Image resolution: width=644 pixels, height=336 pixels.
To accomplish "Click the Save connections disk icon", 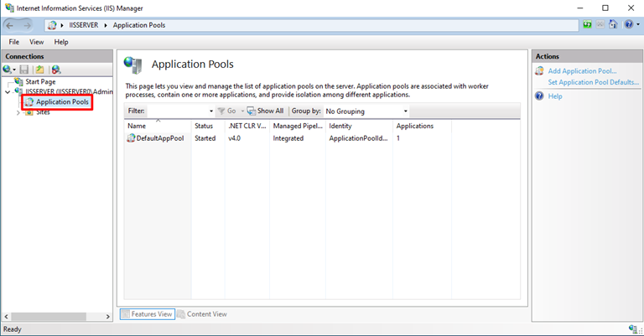I will 24,70.
